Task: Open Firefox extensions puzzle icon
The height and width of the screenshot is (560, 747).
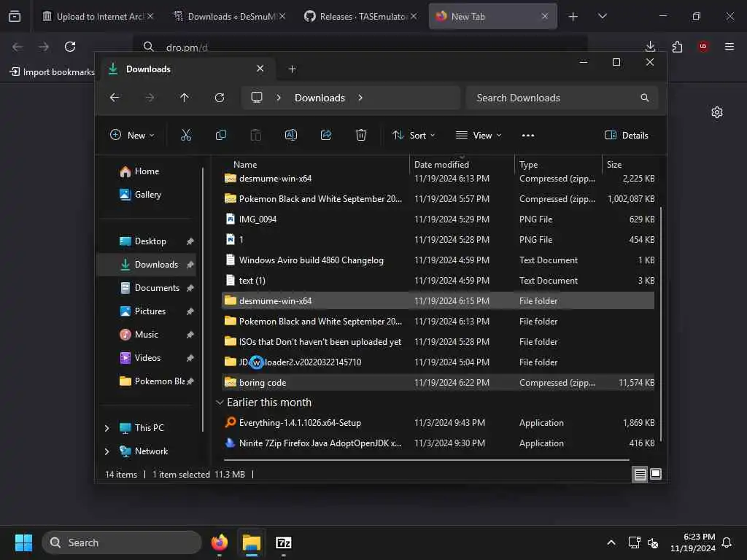Action: point(677,47)
